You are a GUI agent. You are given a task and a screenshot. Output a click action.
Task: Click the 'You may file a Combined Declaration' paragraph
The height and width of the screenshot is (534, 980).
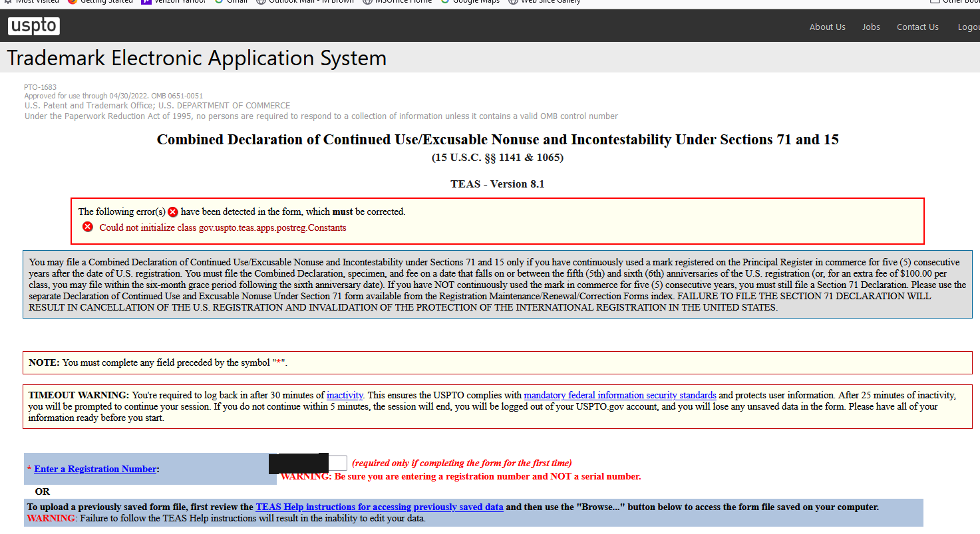click(x=498, y=285)
